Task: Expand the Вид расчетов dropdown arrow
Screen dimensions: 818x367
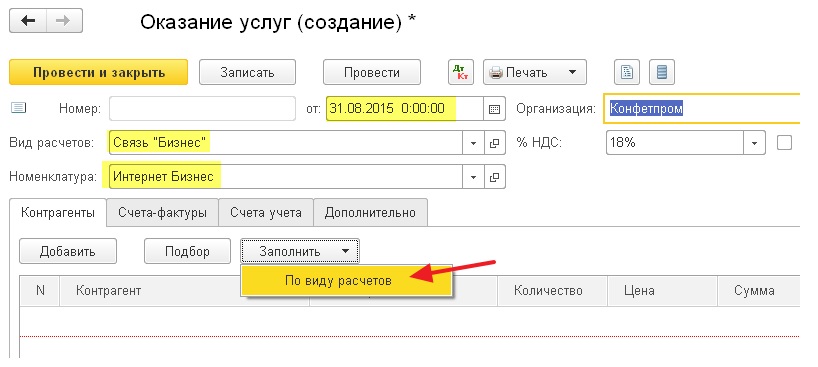Action: (x=474, y=143)
